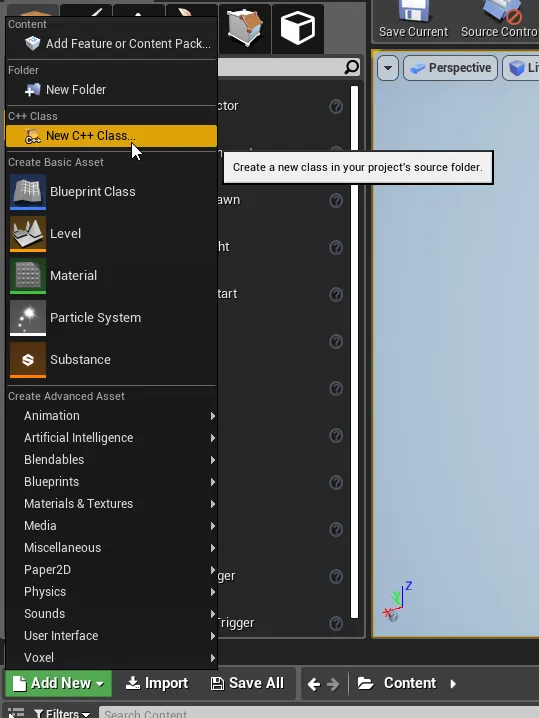Image resolution: width=539 pixels, height=718 pixels.
Task: Pick the Particle System icon
Action: 28,318
